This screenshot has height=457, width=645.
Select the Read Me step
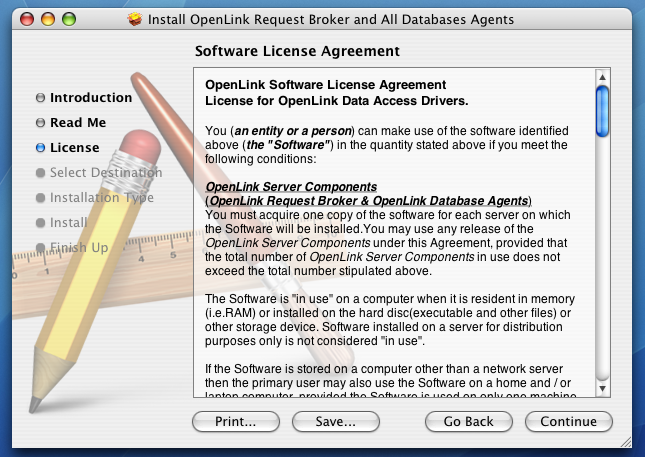point(78,123)
